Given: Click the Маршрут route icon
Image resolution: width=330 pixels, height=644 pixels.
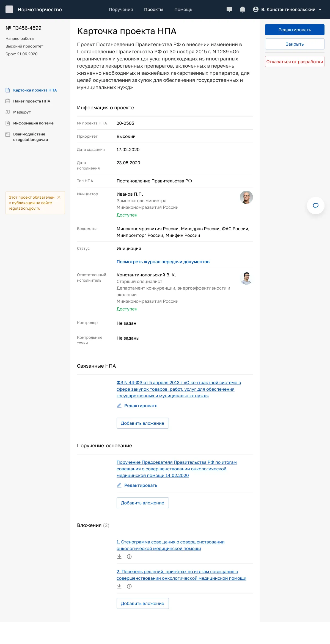Looking at the screenshot, I should coord(8,112).
